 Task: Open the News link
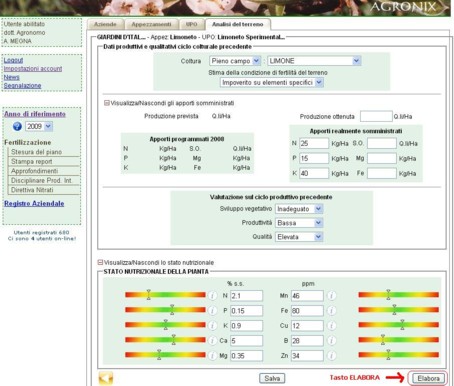[x=12, y=77]
